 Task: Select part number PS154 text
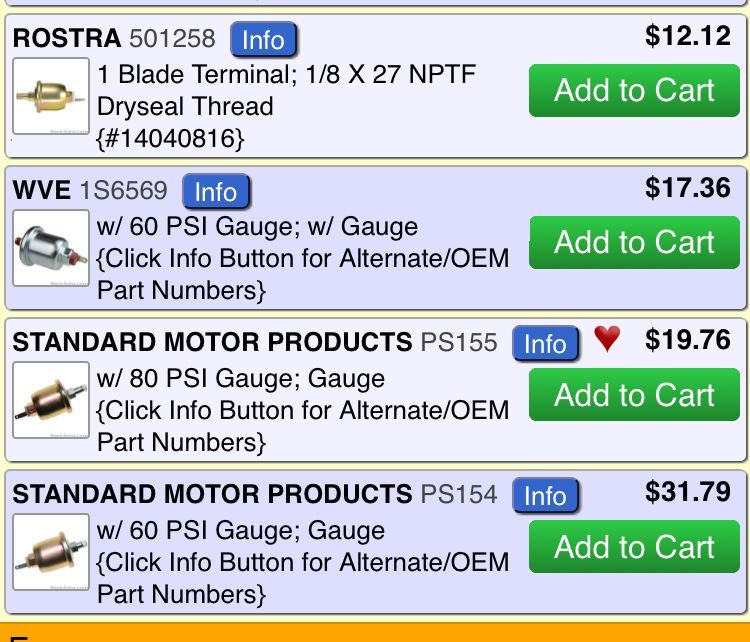tap(459, 494)
